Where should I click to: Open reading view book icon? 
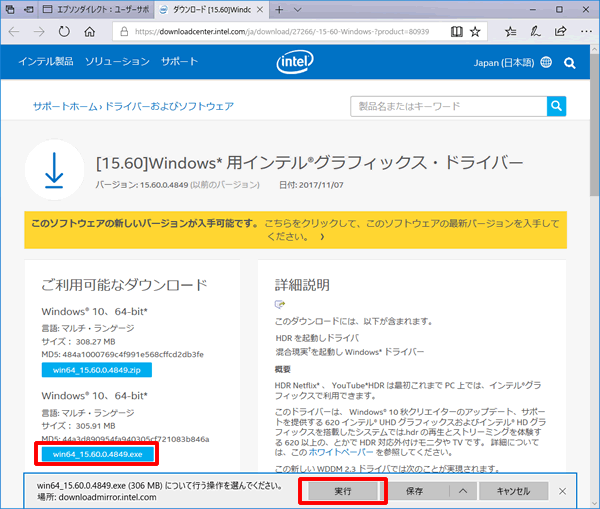point(456,32)
